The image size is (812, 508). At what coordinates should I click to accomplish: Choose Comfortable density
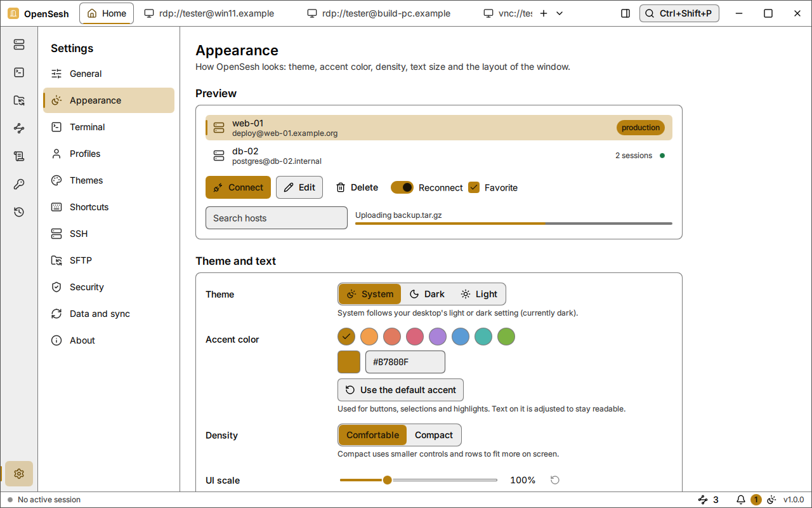(372, 435)
